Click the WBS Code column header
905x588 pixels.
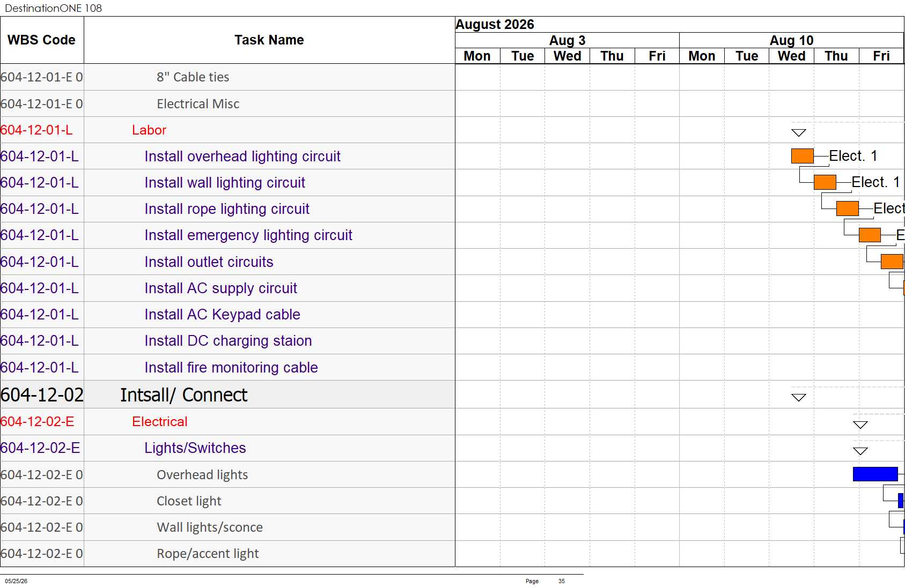click(42, 40)
